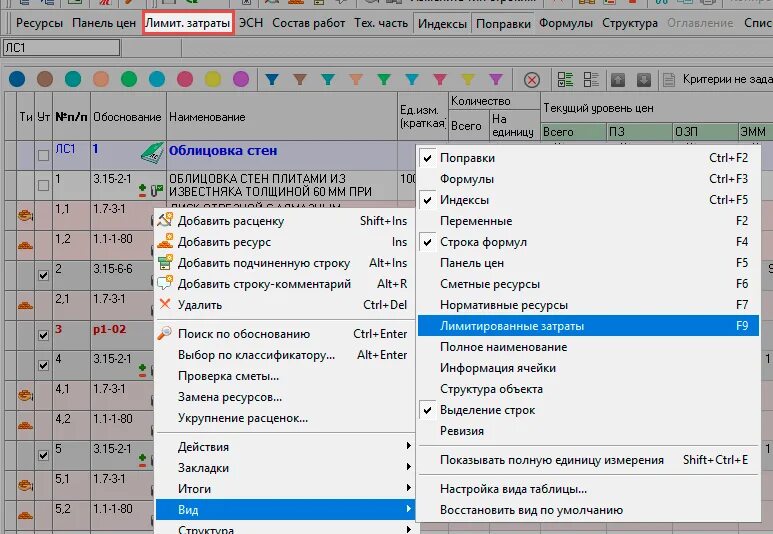This screenshot has height=534, width=773.
Task: Click the move up arrow icon
Action: click(618, 80)
